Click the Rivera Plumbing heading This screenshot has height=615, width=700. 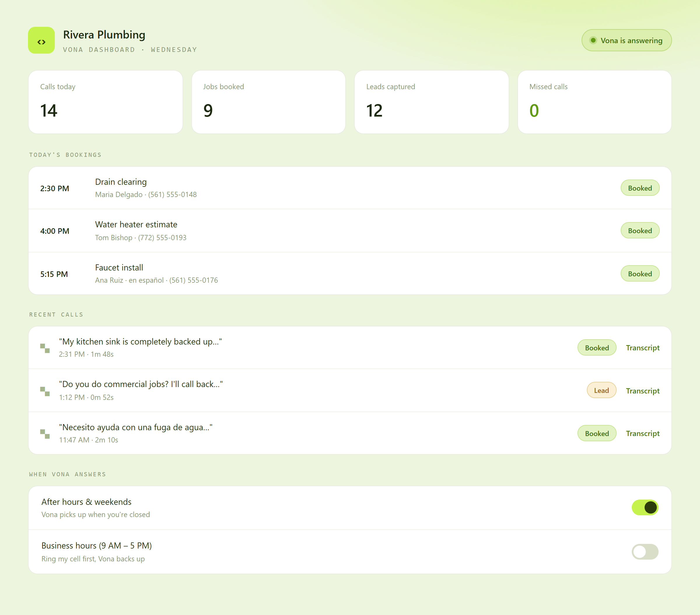pyautogui.click(x=104, y=35)
